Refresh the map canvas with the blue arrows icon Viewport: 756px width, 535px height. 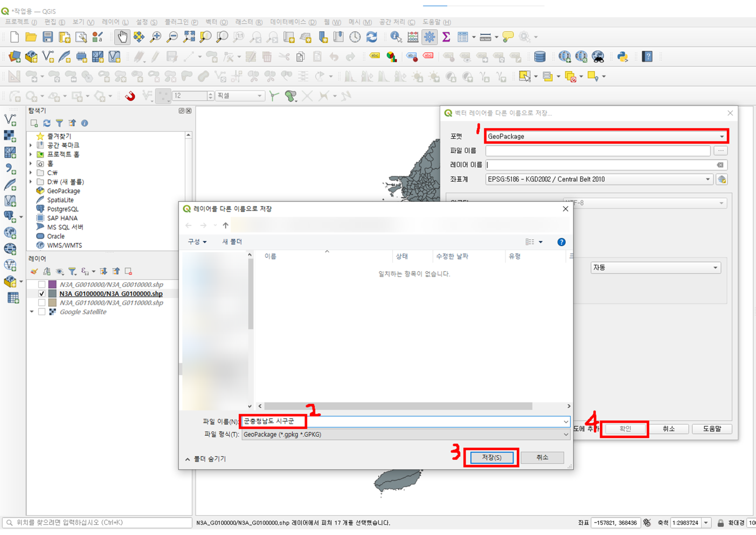(372, 37)
